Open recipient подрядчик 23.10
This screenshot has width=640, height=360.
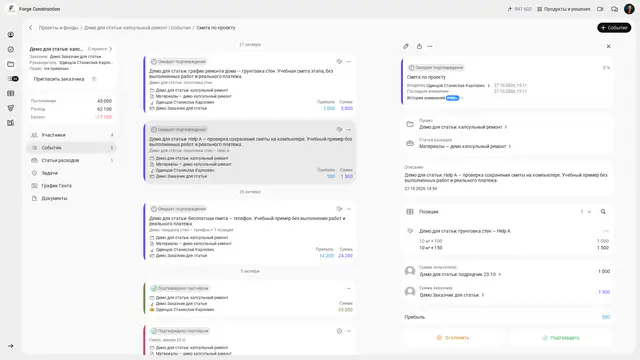pos(460,274)
